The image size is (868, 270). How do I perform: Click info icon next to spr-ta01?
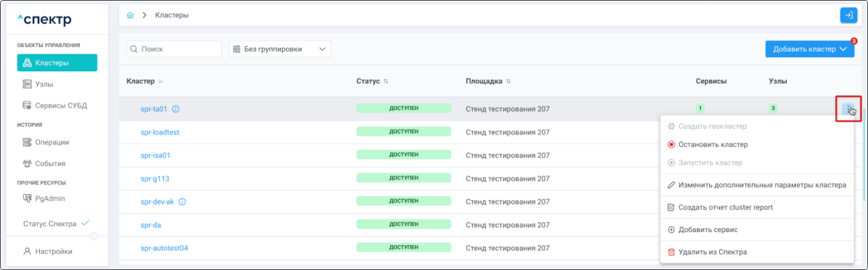(176, 109)
